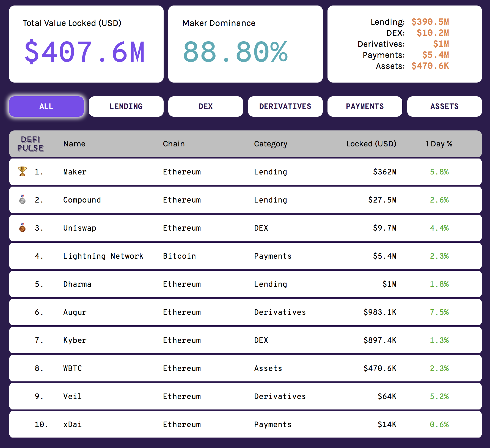
Task: Select the Compound project name
Action: point(82,200)
